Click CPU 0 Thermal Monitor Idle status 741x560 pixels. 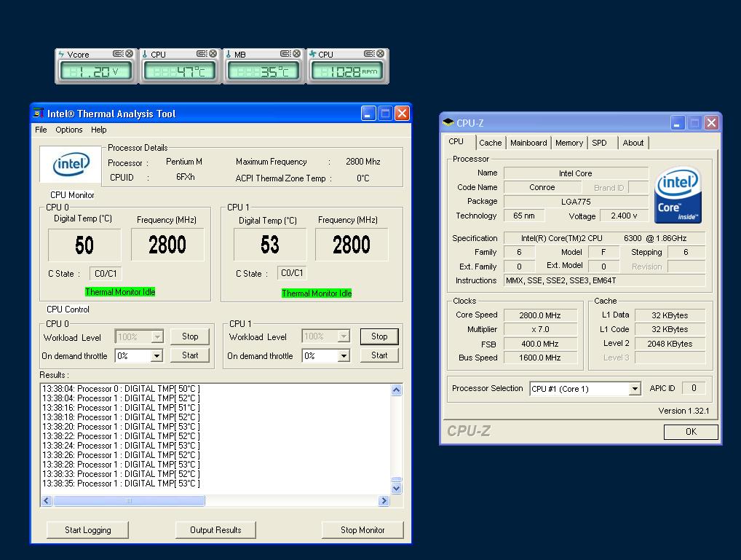(120, 292)
